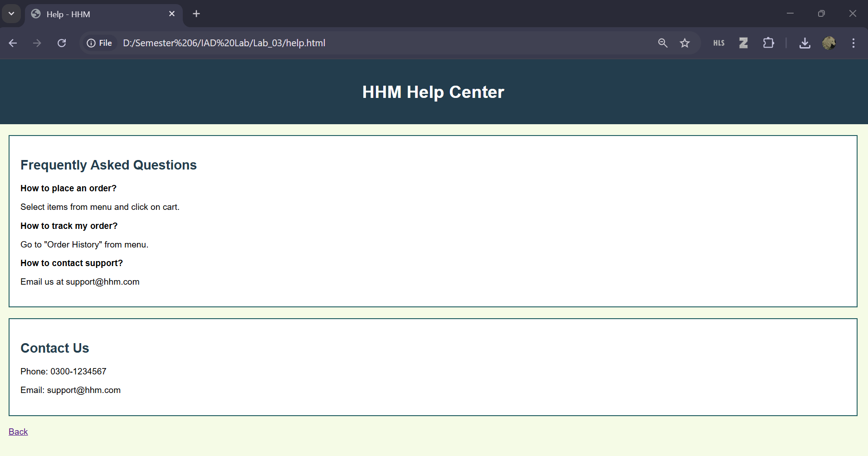Click the HHM Help Center heading
868x456 pixels.
tap(433, 92)
